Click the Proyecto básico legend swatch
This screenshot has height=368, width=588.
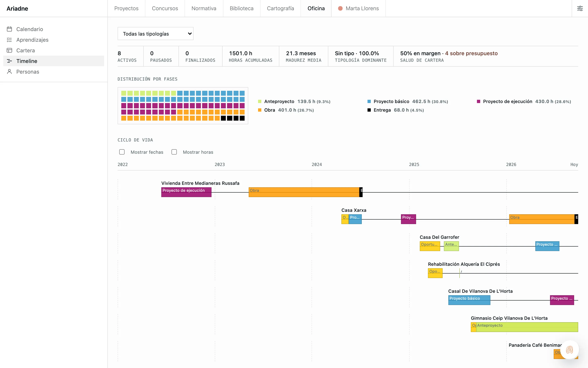[x=369, y=101]
